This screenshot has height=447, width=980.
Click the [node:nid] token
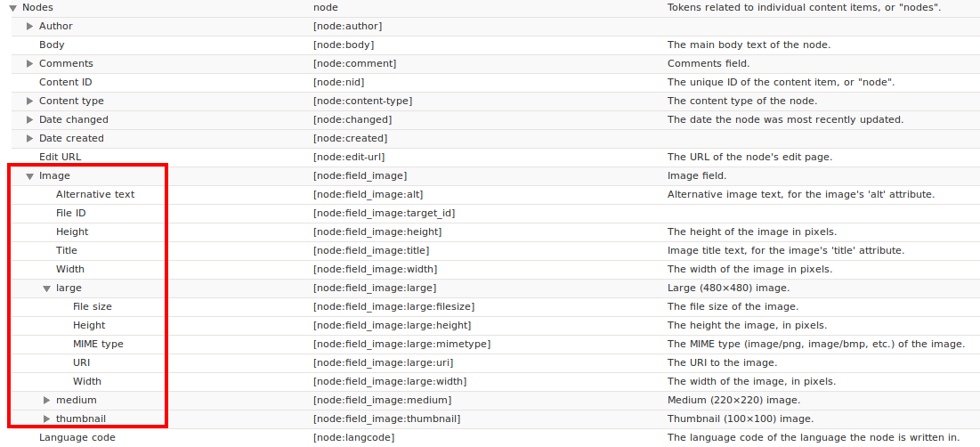338,82
